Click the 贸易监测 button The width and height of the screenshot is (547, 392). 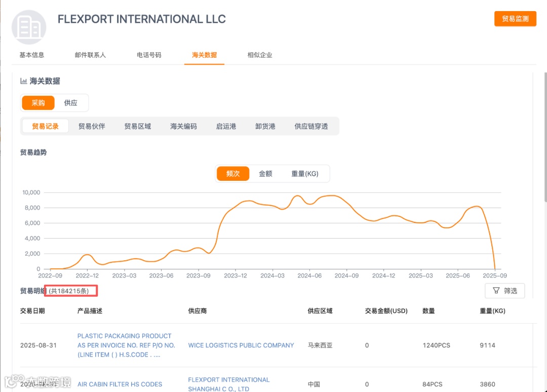[x=515, y=19]
